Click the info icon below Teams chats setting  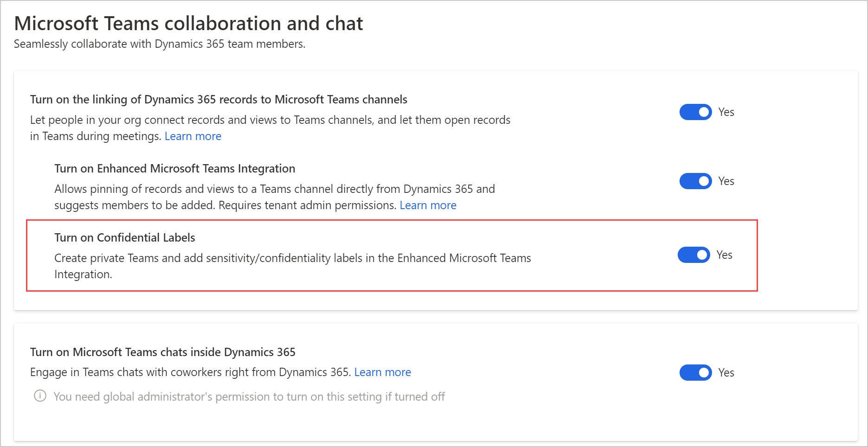(40, 396)
